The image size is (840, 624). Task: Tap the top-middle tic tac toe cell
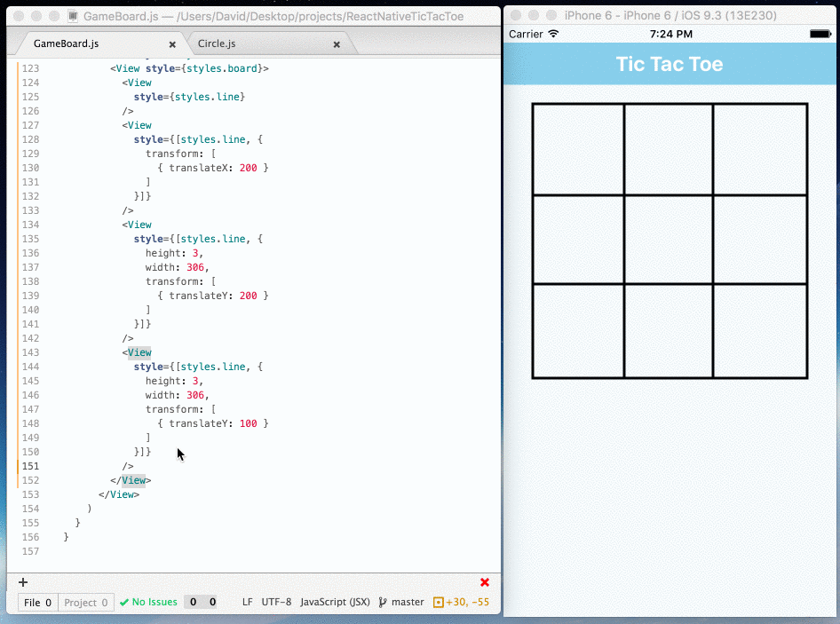point(669,149)
